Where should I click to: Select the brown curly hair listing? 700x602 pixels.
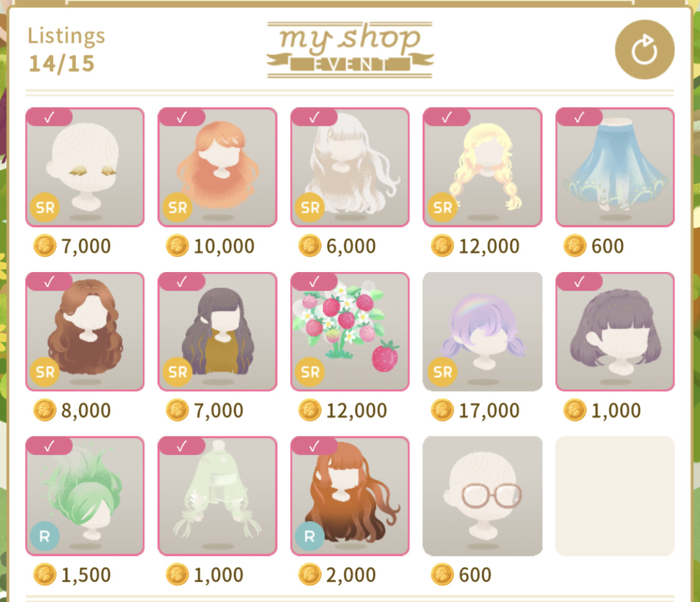pyautogui.click(x=85, y=331)
